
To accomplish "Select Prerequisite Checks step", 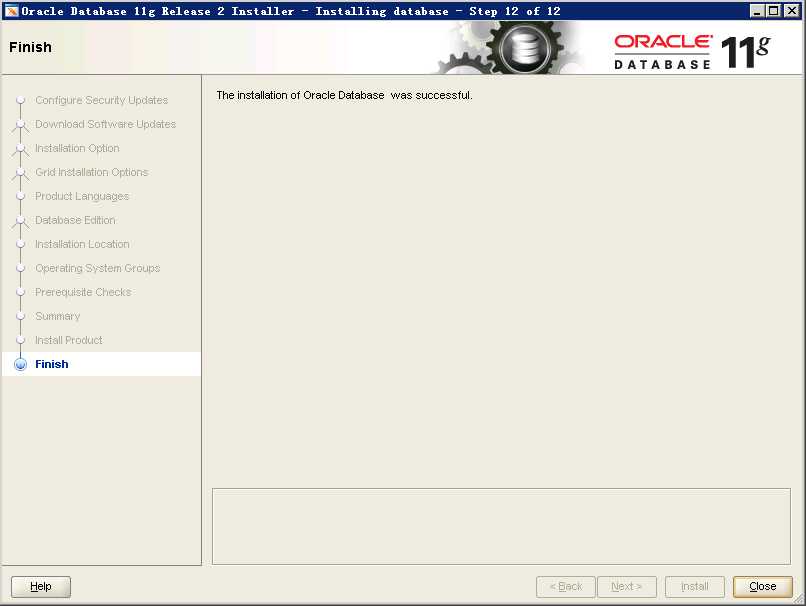I will [x=83, y=292].
